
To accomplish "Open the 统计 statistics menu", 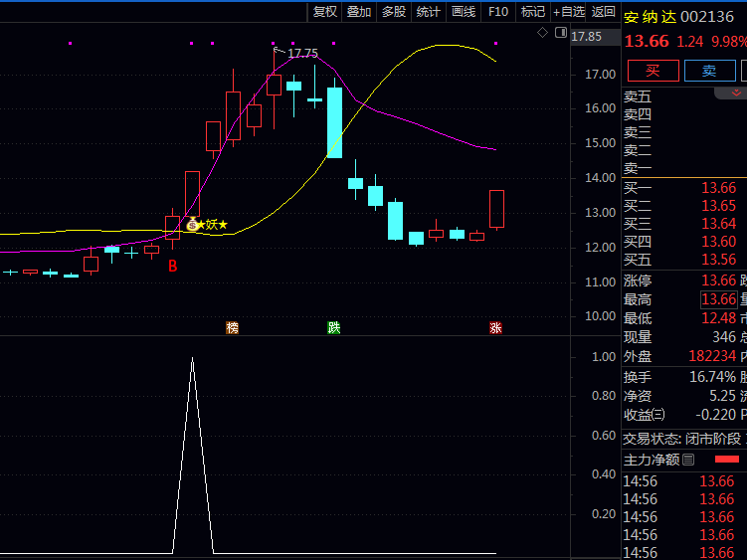I will [429, 11].
